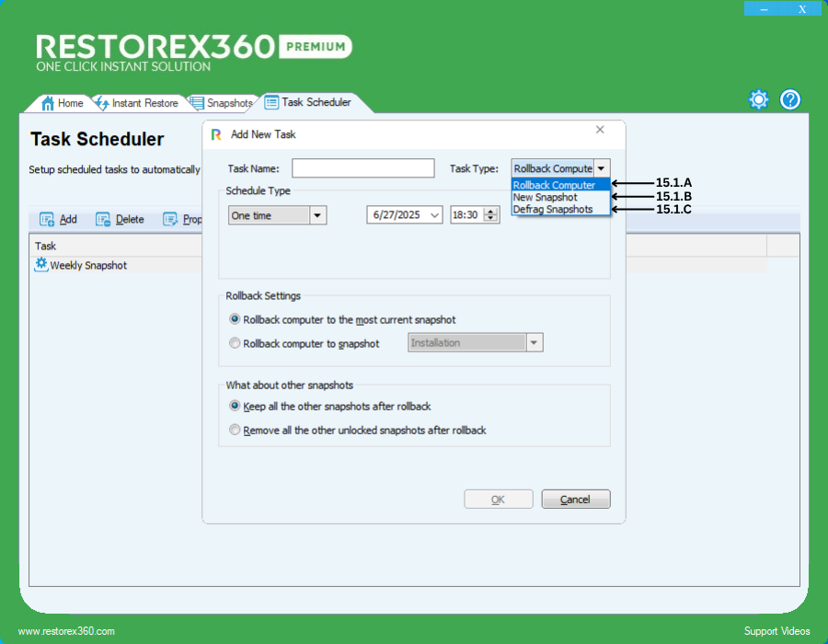This screenshot has height=644, width=828.
Task: Close the Add New Task dialog
Action: coord(600,131)
